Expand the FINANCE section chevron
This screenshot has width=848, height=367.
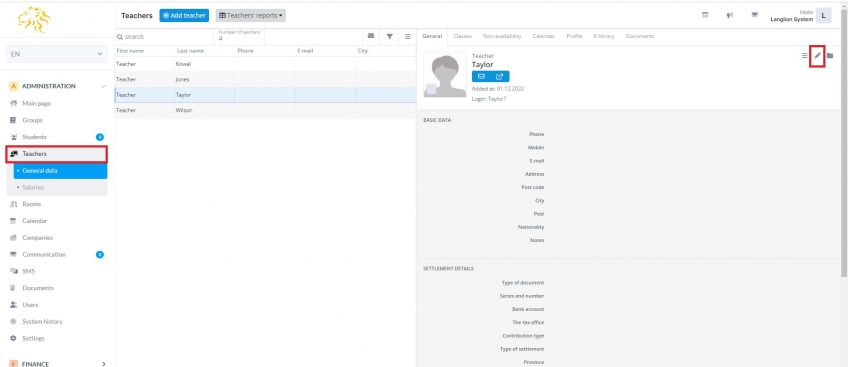pos(103,364)
